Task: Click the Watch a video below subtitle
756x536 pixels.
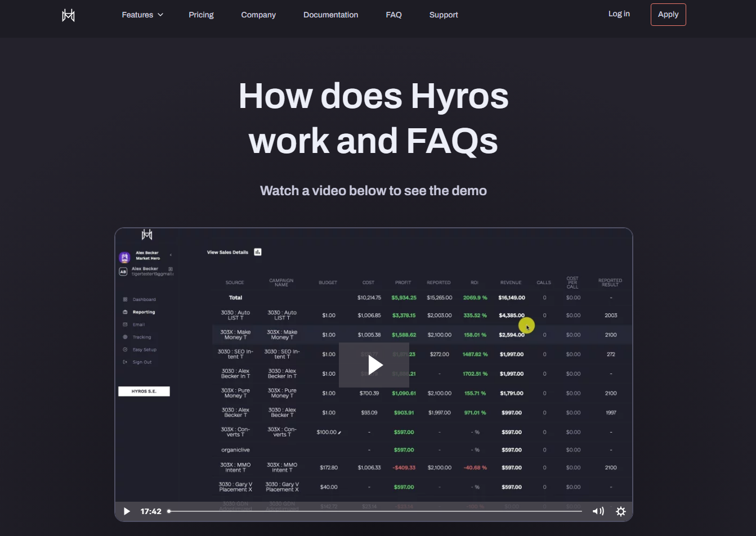Action: (x=373, y=191)
